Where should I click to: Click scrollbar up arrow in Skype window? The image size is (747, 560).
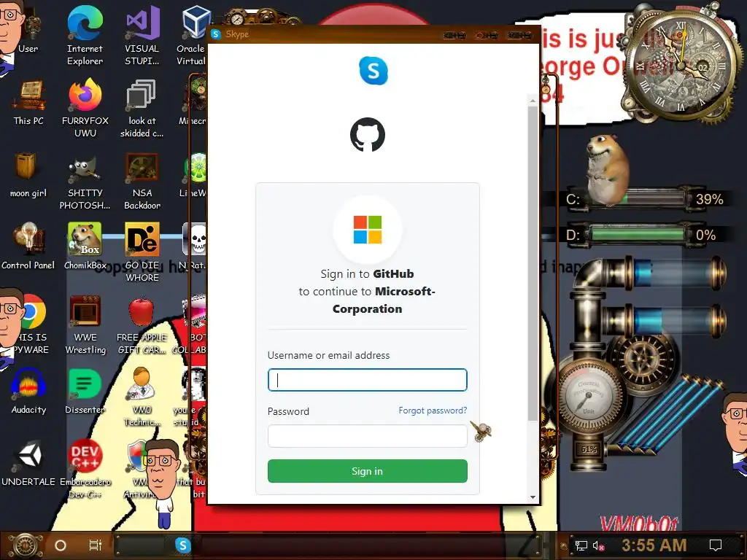pyautogui.click(x=533, y=101)
